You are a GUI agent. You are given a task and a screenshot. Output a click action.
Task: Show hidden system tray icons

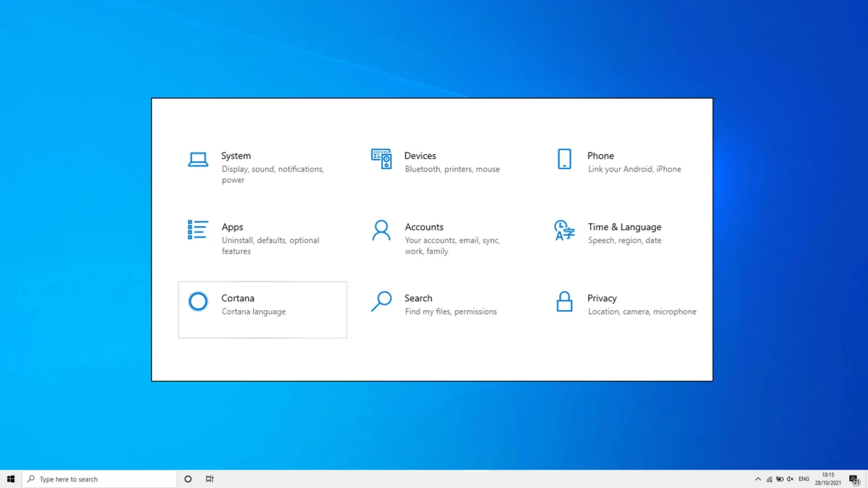(x=758, y=479)
